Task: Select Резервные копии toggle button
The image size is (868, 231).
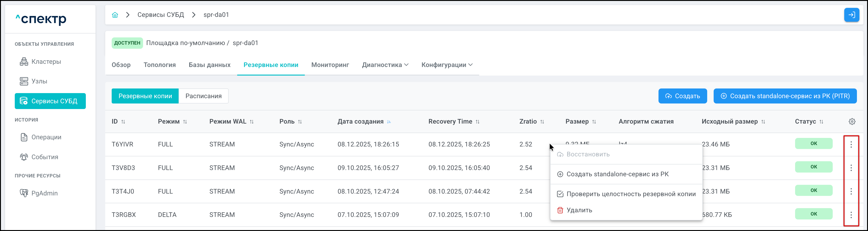Action: click(145, 96)
